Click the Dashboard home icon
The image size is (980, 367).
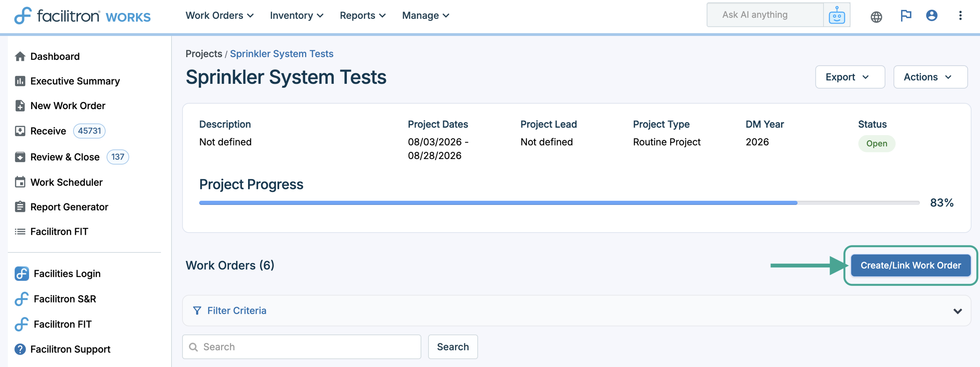tap(20, 56)
